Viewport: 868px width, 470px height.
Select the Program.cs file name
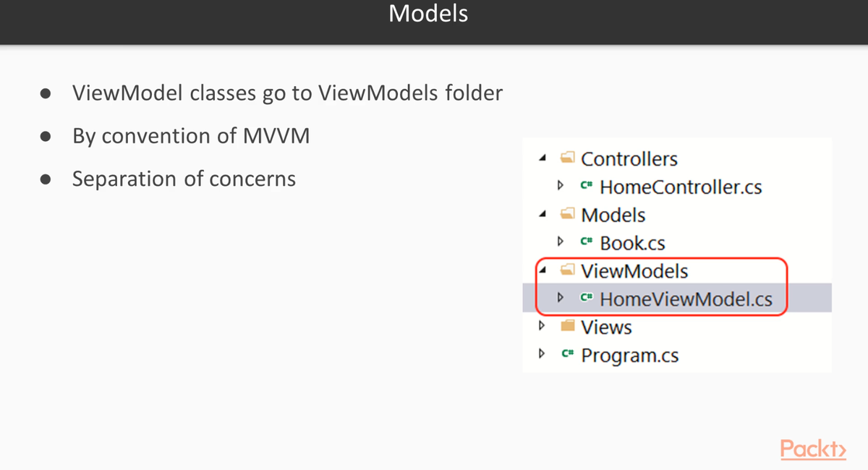(629, 356)
